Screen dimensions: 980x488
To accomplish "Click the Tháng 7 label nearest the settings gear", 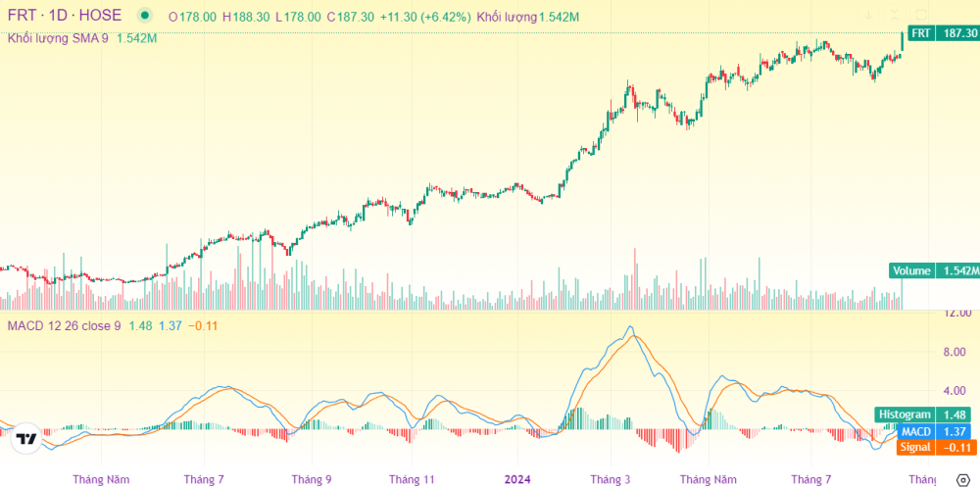I will [x=811, y=480].
